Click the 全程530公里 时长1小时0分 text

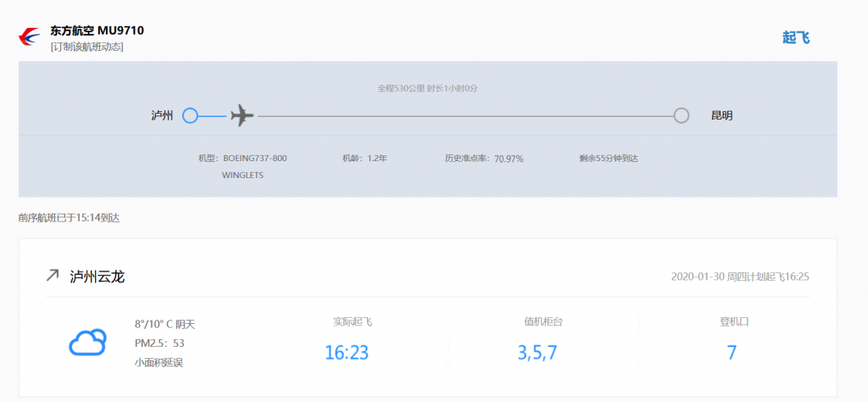[427, 88]
